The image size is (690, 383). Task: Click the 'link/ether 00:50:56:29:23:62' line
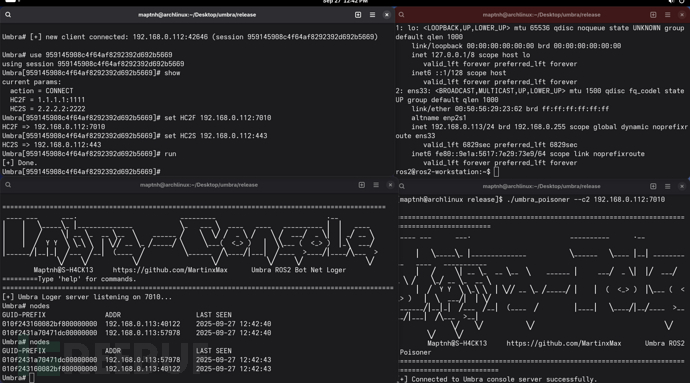(x=510, y=109)
